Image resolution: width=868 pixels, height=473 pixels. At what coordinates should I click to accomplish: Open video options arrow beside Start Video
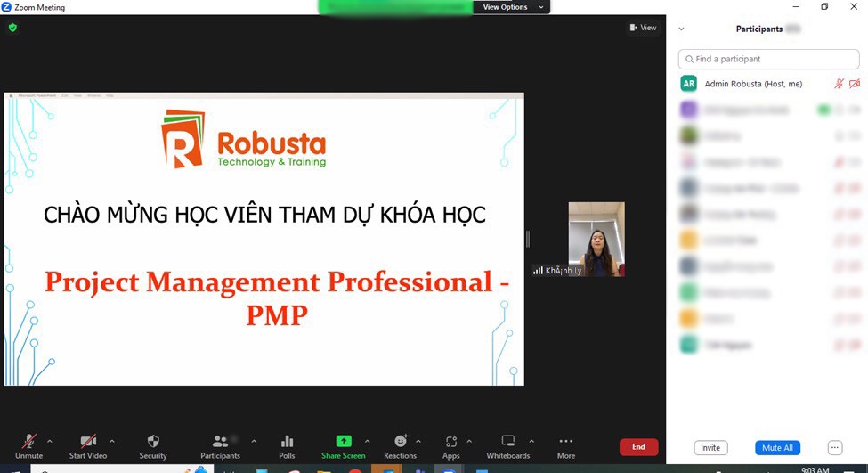click(112, 442)
